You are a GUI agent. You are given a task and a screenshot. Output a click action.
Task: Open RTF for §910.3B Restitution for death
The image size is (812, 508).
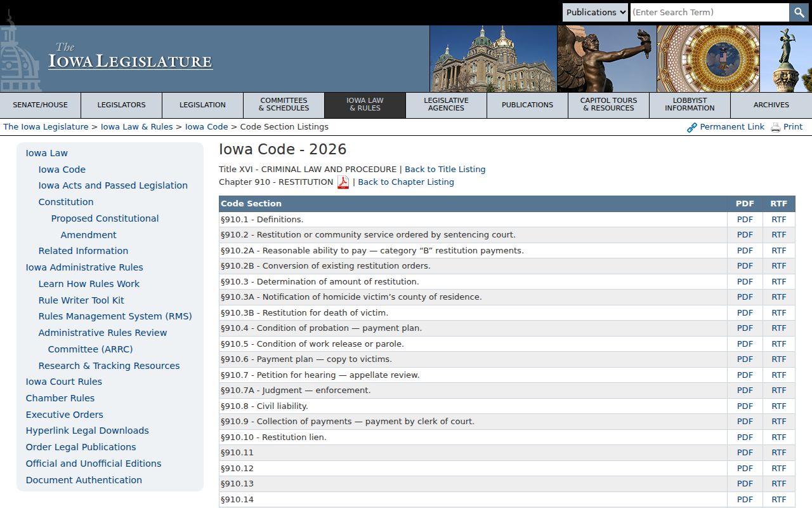(x=778, y=313)
